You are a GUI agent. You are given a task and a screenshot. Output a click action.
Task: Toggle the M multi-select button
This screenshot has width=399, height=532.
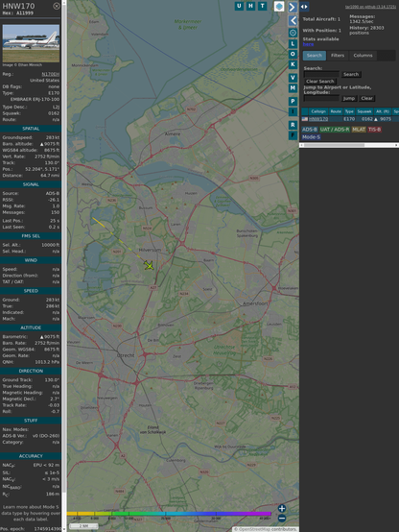click(293, 88)
